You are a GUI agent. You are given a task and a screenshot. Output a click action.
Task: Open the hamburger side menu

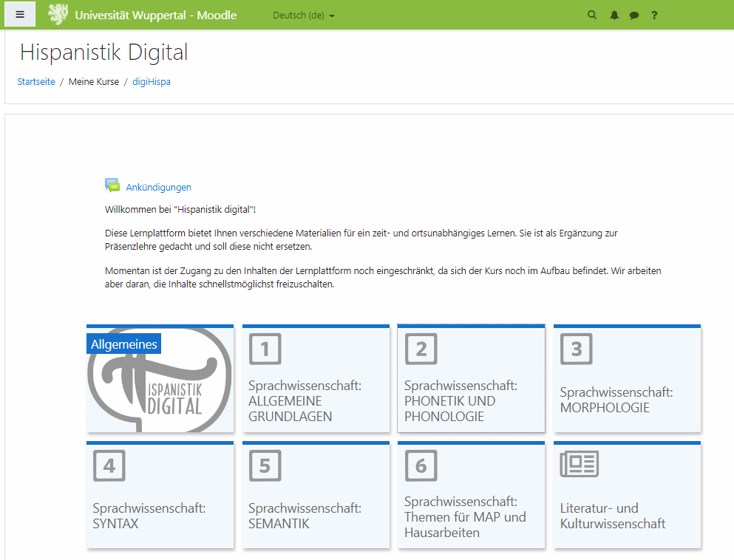click(x=20, y=15)
